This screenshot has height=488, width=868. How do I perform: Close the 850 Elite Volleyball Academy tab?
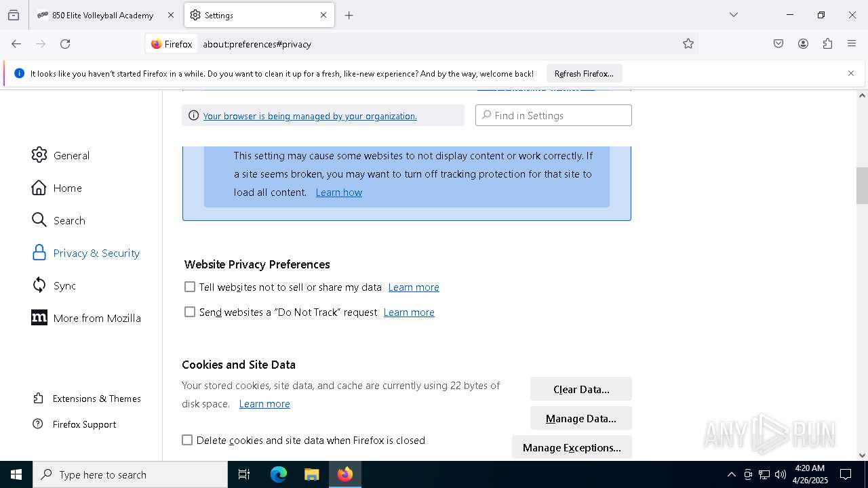[x=170, y=15]
